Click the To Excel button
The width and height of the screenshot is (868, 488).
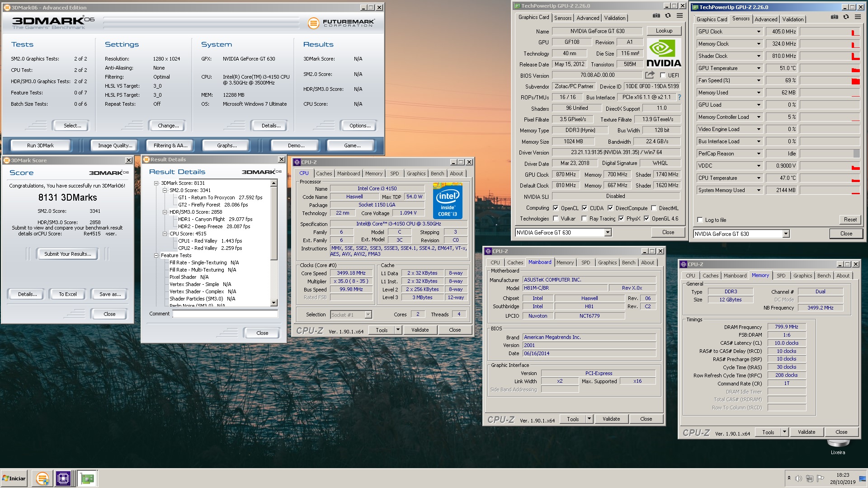pyautogui.click(x=68, y=294)
